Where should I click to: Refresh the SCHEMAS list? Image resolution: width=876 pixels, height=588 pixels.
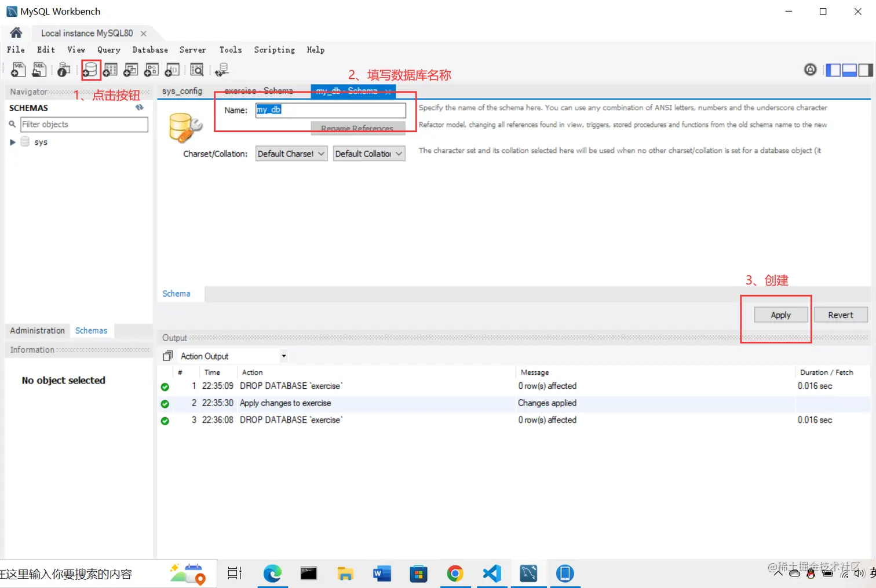140,107
